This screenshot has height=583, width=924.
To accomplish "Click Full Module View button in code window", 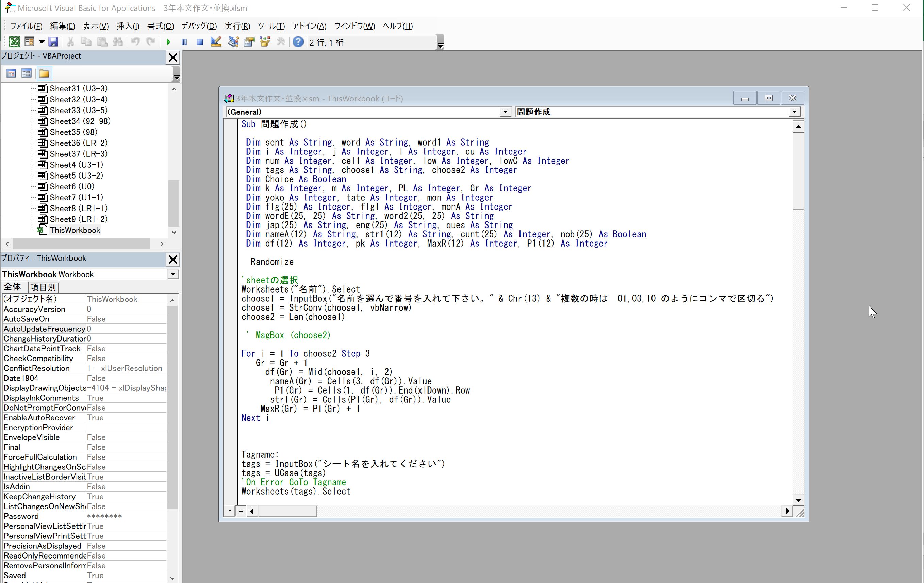I will click(x=241, y=511).
